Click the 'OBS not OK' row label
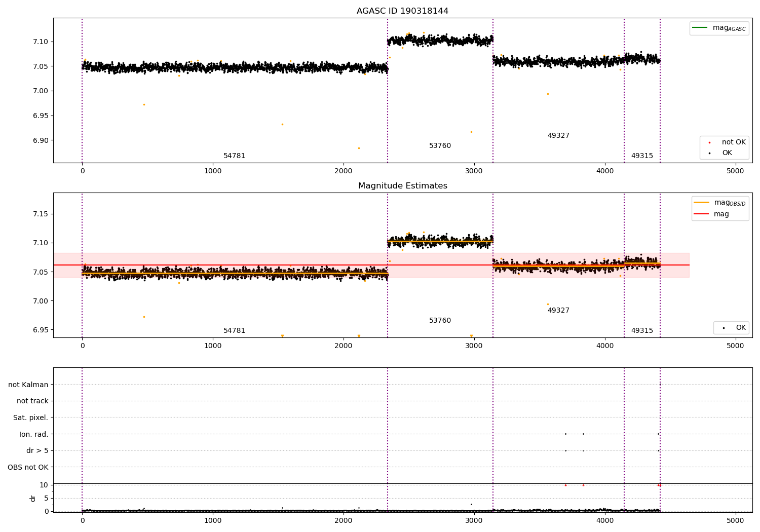This screenshot has height=532, width=760. (x=28, y=468)
